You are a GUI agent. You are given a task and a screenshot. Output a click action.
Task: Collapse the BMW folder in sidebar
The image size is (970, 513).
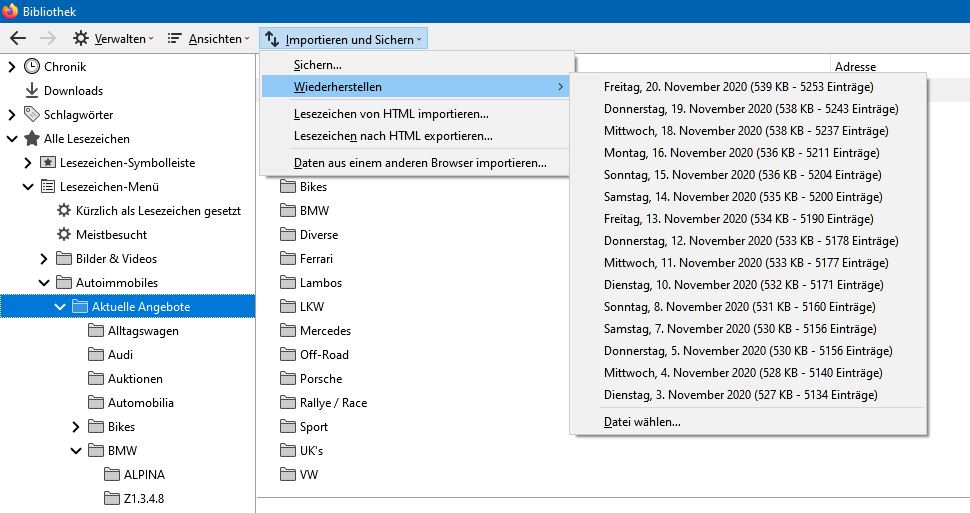tap(76, 451)
